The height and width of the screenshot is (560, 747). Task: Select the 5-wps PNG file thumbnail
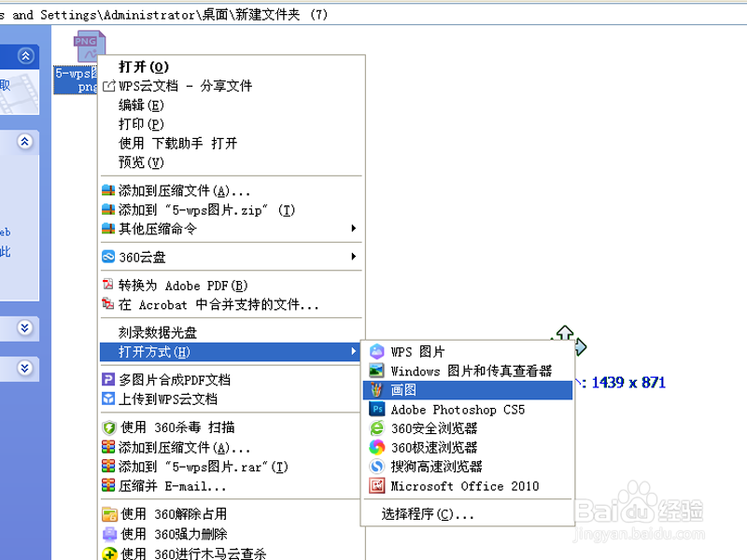click(89, 46)
